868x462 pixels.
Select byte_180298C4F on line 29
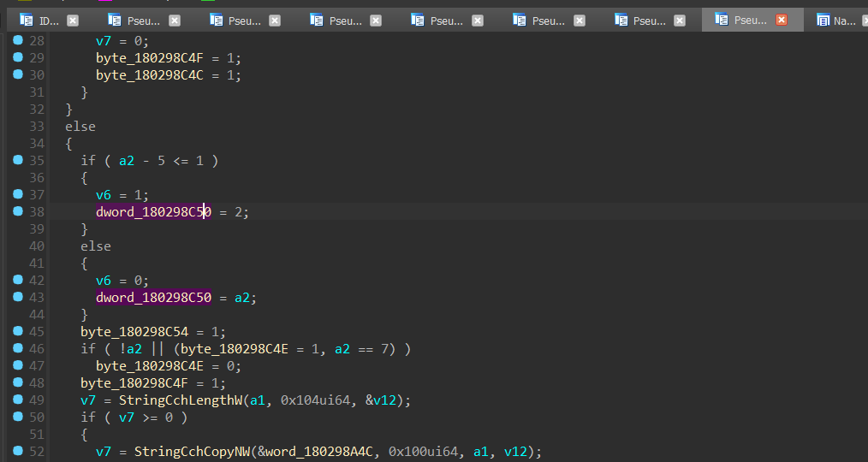tap(150, 58)
